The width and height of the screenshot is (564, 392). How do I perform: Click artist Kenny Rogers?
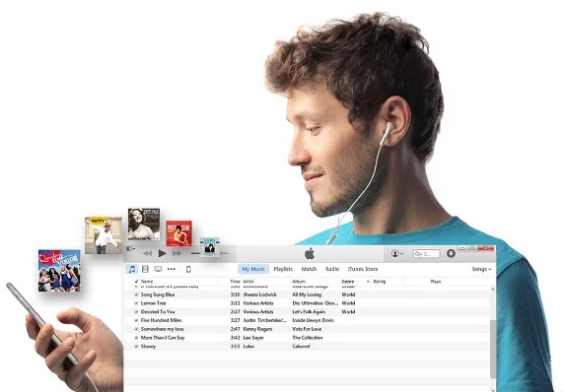(x=257, y=329)
